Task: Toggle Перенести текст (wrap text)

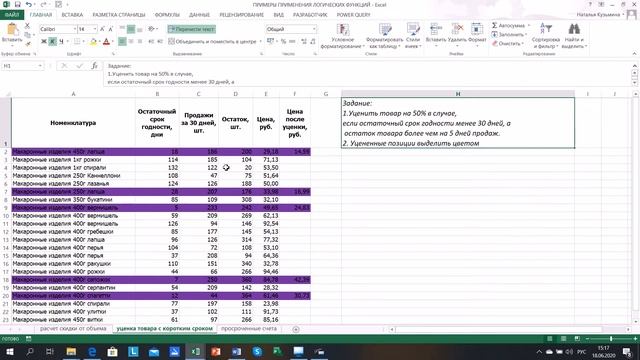Action: (x=191, y=29)
